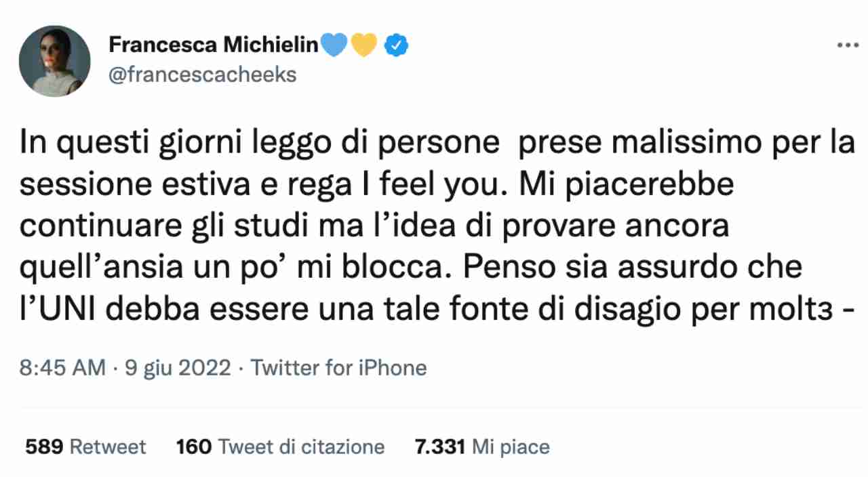Viewport: 868px width, 477px height.
Task: Open Francesca Michielin's profile picture
Action: 54,61
